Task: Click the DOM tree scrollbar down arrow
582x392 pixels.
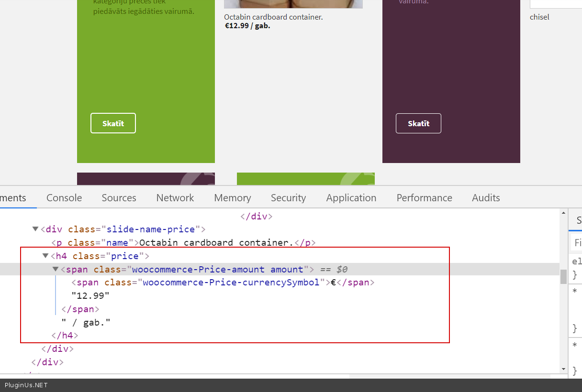Action: click(563, 369)
